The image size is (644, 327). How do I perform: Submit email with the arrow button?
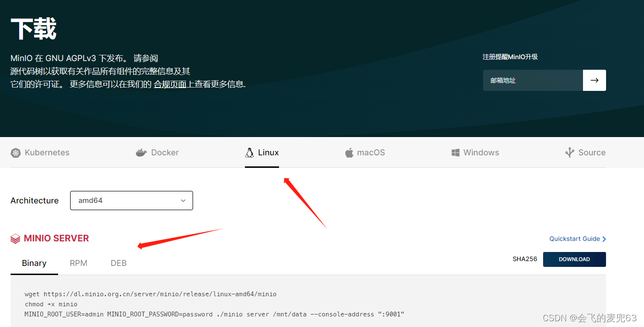tap(595, 80)
